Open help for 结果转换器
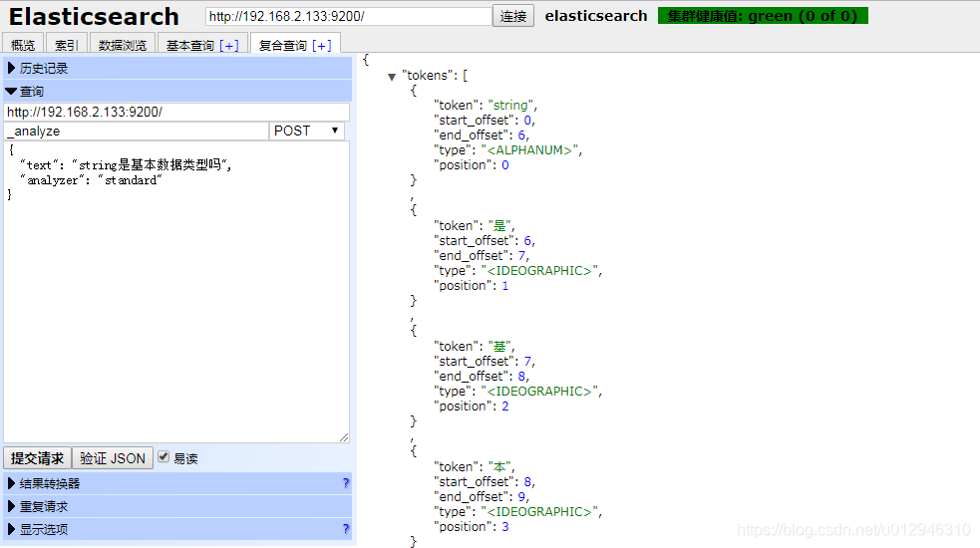Screen dimensions: 980x548 pos(346,483)
